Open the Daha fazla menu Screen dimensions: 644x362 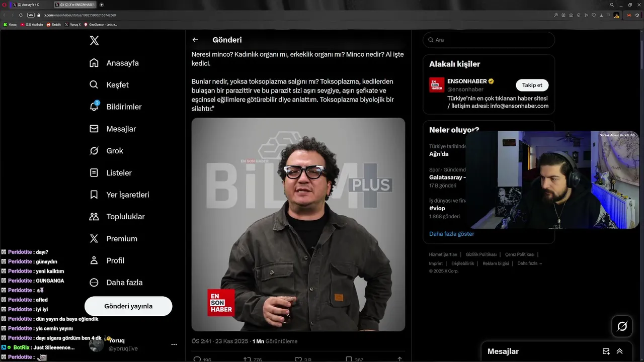[x=116, y=283]
